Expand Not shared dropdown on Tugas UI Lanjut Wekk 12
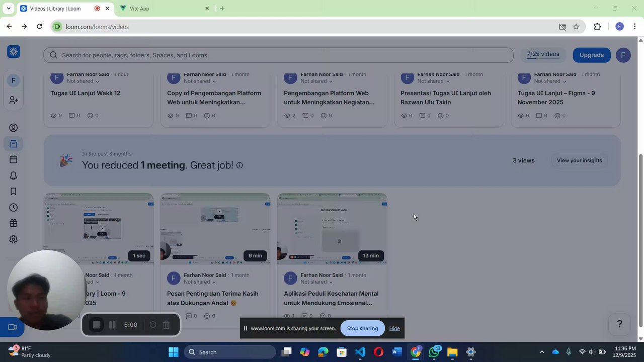Viewport: 644px width, 362px height. click(83, 81)
